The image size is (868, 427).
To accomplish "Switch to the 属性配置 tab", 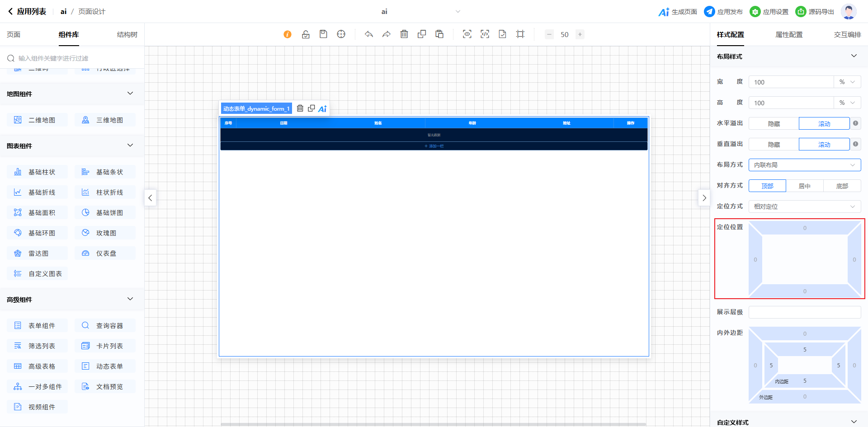I will [x=789, y=35].
